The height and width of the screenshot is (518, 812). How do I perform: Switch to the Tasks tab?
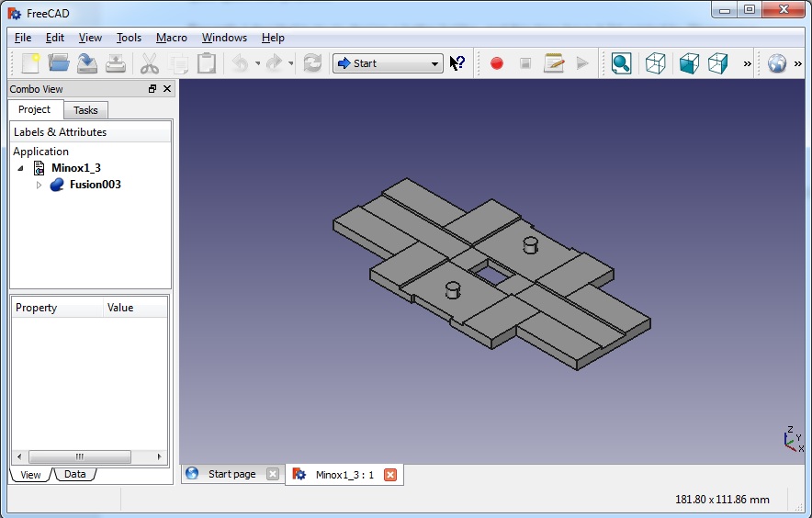[85, 110]
